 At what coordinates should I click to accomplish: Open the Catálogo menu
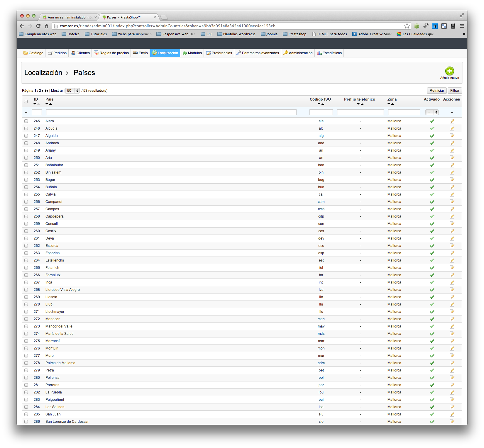pos(33,53)
